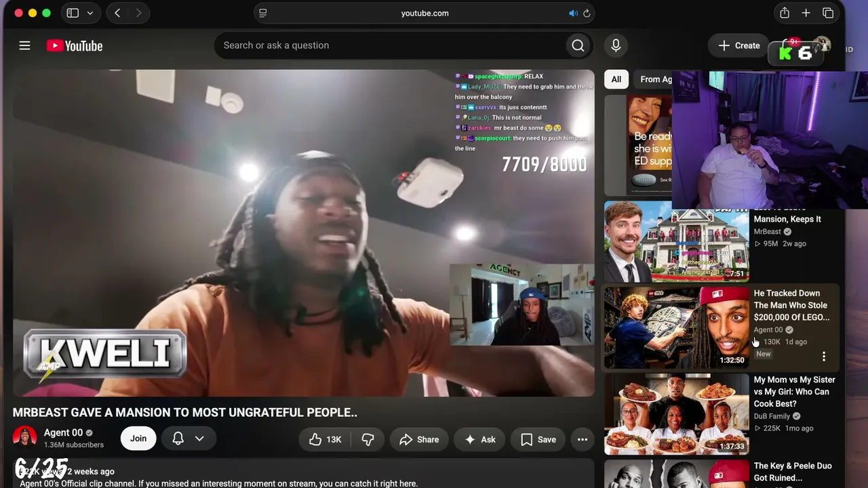Join the Agent 00 channel membership

tap(138, 439)
